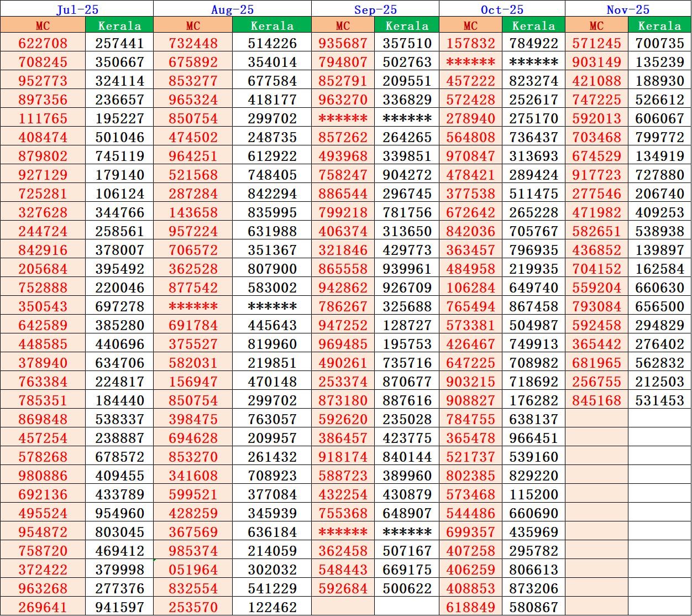Screen dimensions: 692x616
Task: Select cell containing 941597
Action: (x=119, y=607)
